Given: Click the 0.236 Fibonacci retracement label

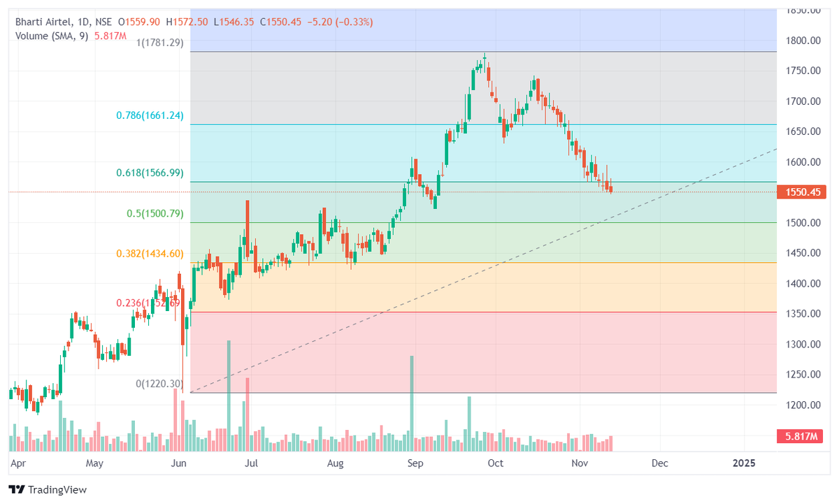Looking at the screenshot, I should [147, 303].
